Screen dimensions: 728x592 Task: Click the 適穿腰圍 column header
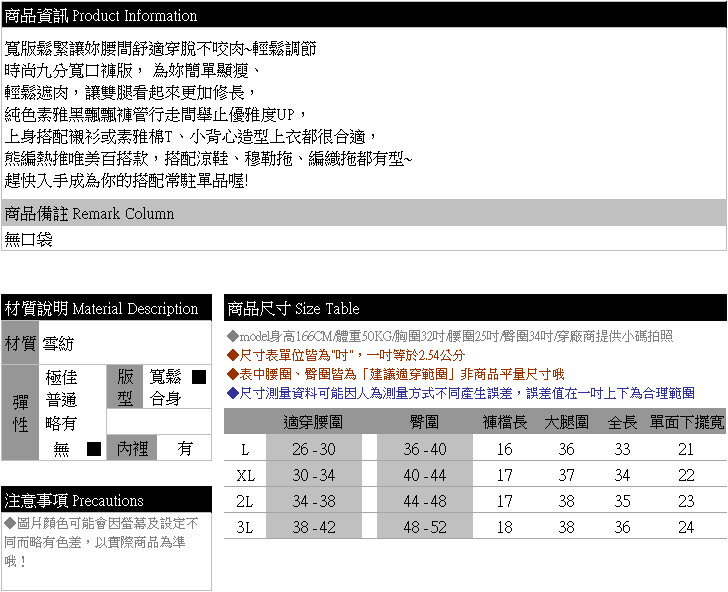(313, 422)
